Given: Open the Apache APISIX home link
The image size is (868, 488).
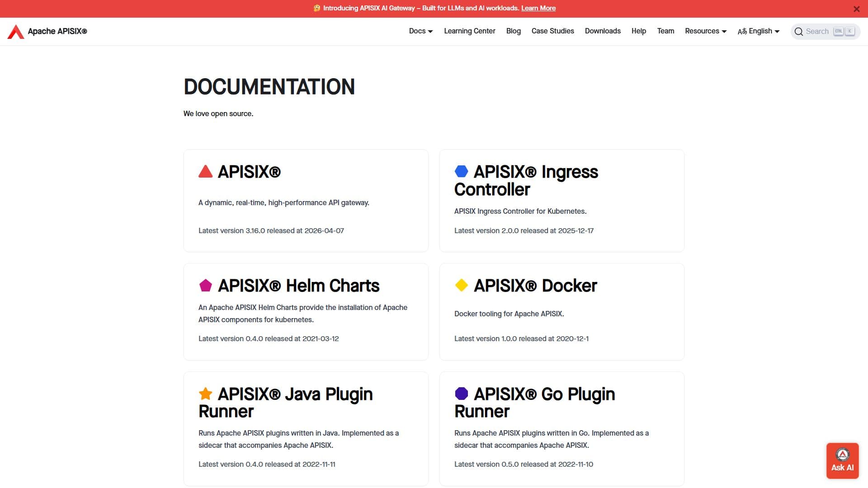Looking at the screenshot, I should (x=47, y=32).
